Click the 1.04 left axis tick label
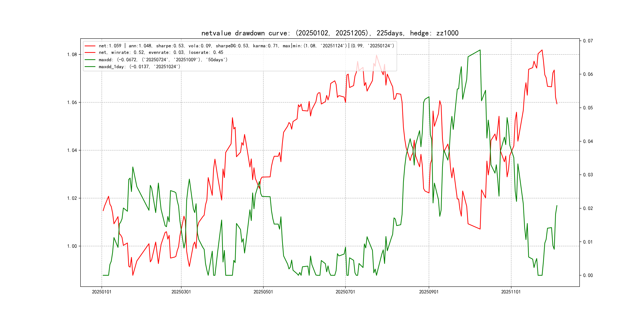Screen dimensions: 644x322 click(72, 150)
